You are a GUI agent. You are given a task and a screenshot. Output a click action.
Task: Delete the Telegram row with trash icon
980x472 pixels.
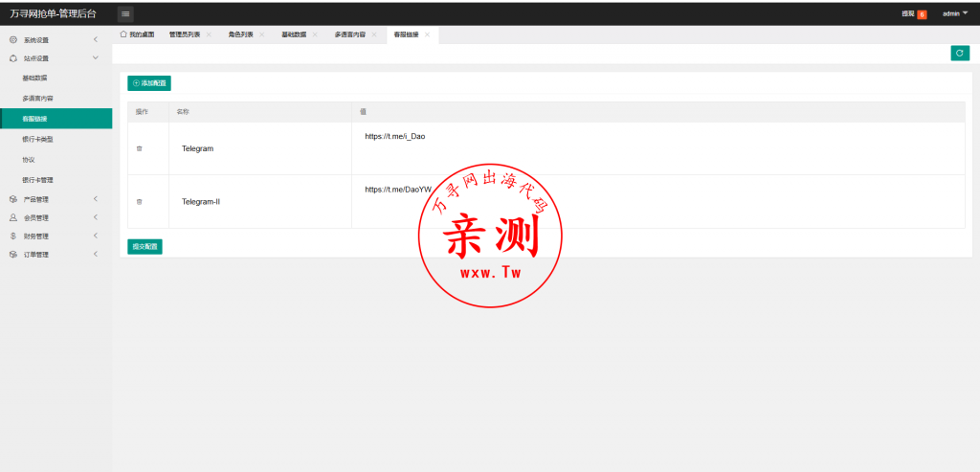[139, 148]
